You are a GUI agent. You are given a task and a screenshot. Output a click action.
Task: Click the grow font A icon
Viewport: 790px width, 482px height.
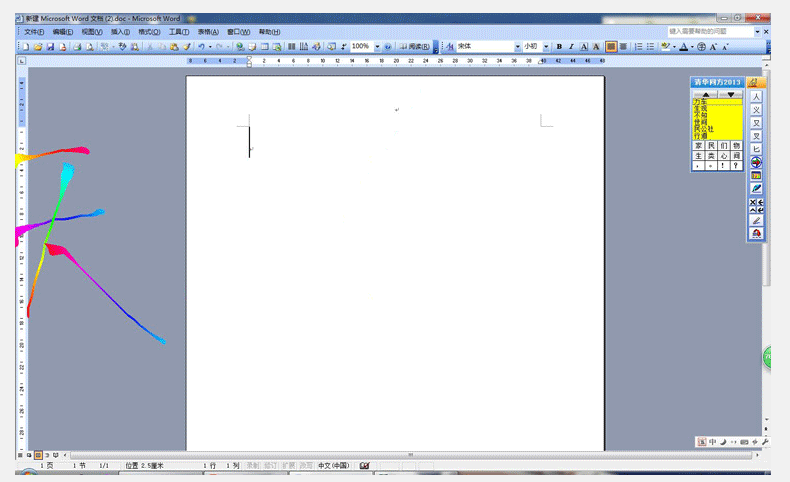click(x=714, y=47)
